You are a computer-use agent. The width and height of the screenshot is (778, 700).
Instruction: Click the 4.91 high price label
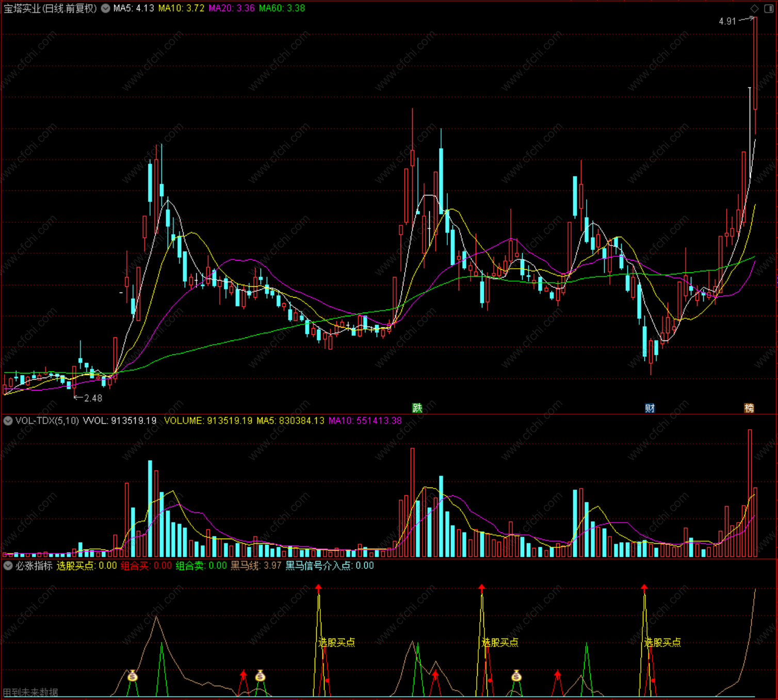coord(727,21)
